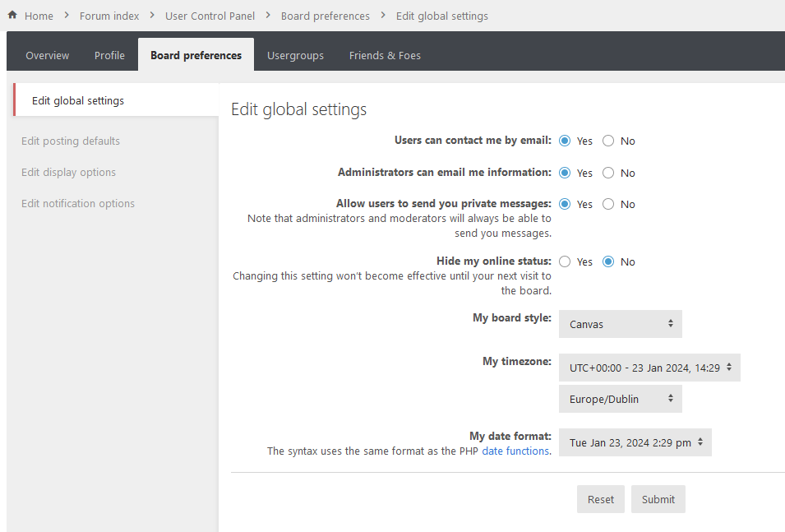The width and height of the screenshot is (785, 532).
Task: Open Edit display options in sidebar
Action: [68, 172]
